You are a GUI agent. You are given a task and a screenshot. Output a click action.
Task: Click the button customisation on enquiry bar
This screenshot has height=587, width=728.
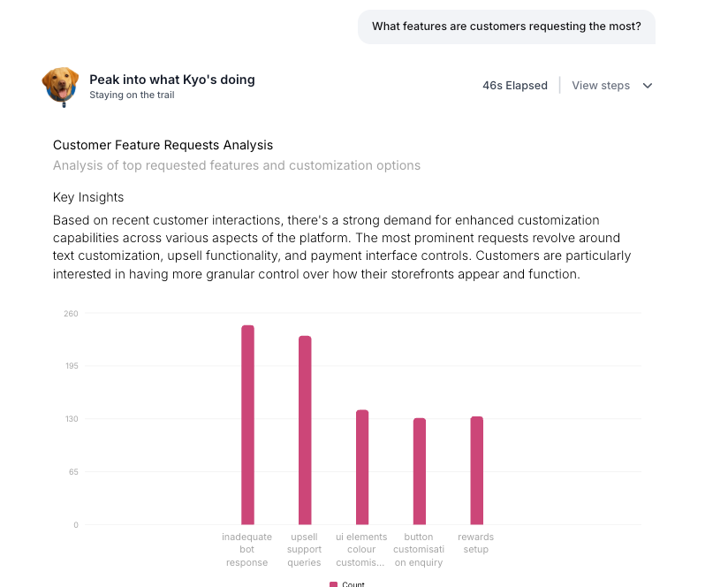click(x=418, y=470)
